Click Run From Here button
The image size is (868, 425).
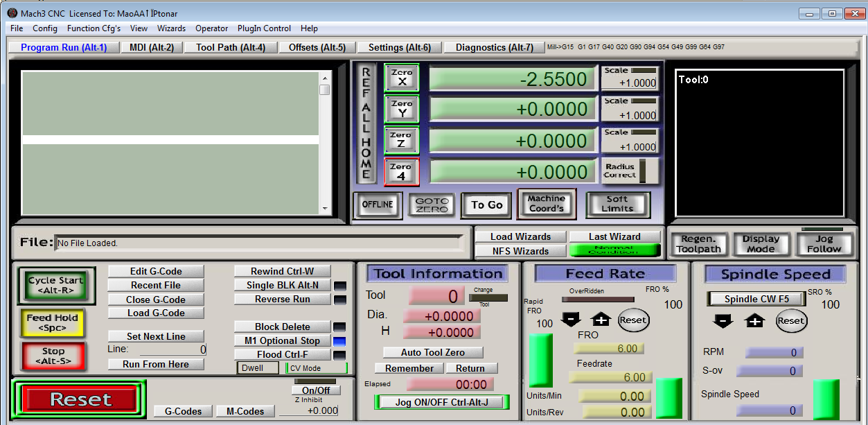[156, 364]
